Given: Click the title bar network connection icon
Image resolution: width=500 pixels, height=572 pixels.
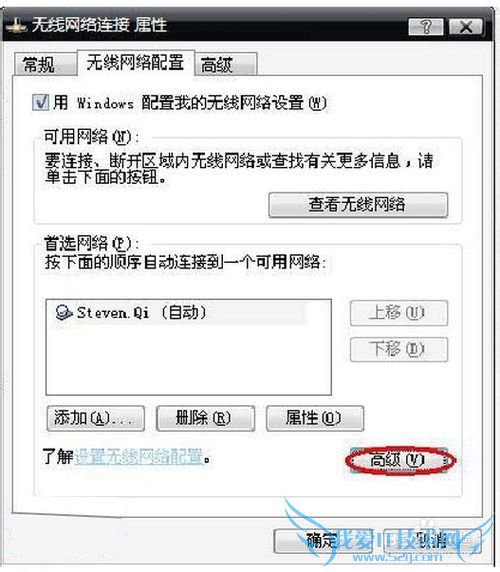Looking at the screenshot, I should click(x=15, y=26).
